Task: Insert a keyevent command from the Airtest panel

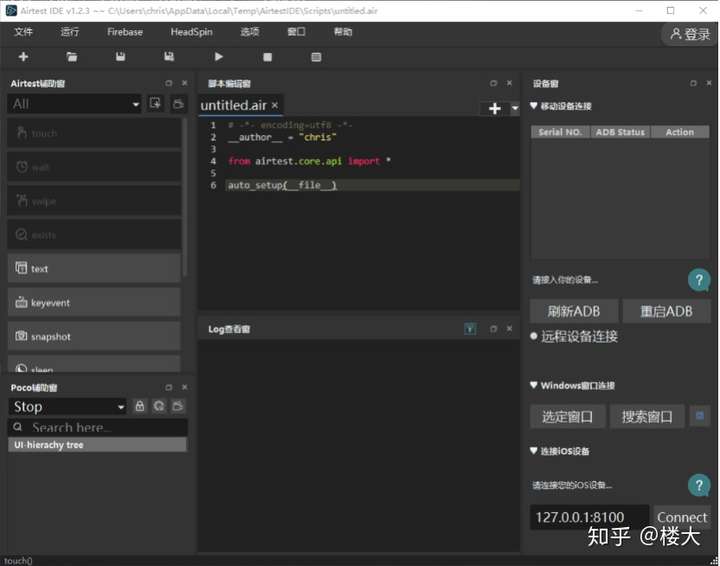Action: coord(94,303)
